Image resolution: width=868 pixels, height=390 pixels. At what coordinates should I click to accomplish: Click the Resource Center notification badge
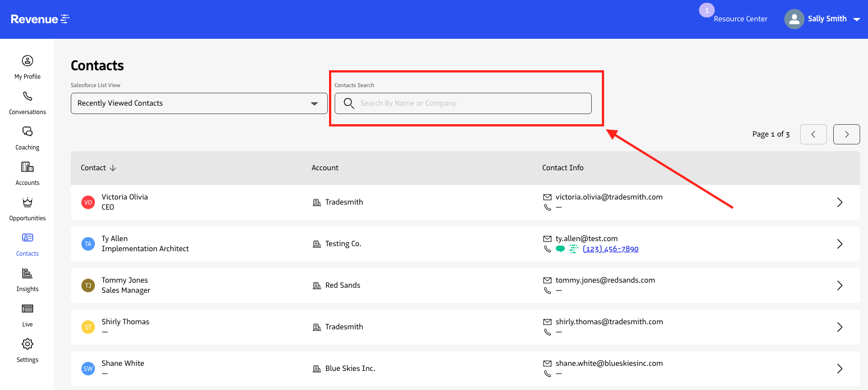706,10
